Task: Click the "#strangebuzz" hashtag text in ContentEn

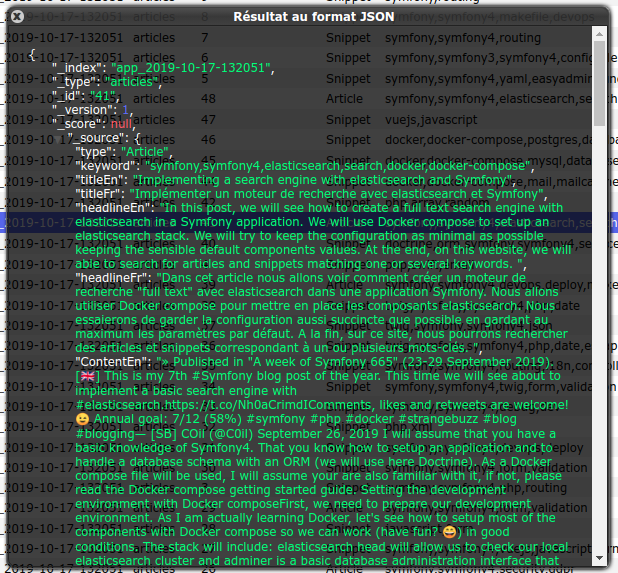Action: tap(438, 419)
